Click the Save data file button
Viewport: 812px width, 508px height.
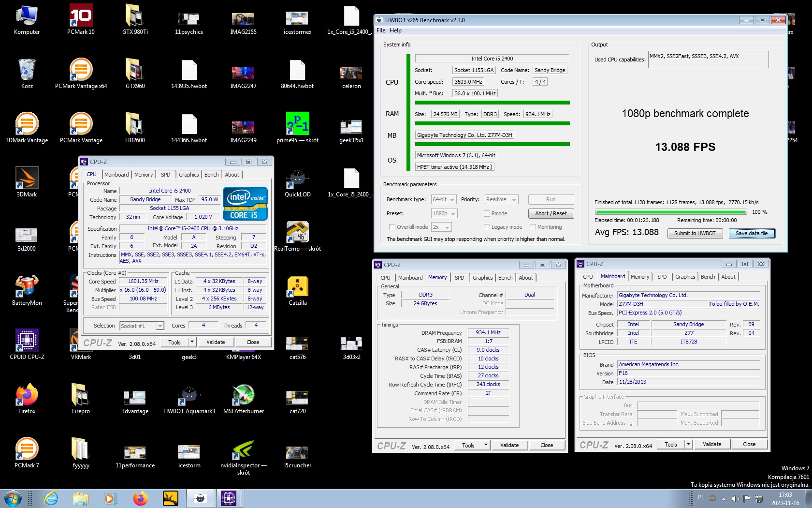click(x=752, y=233)
